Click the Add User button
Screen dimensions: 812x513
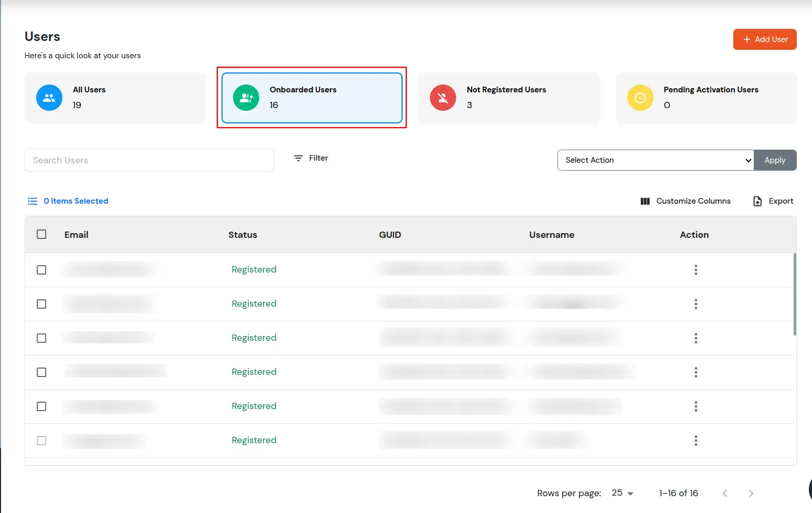coord(765,39)
